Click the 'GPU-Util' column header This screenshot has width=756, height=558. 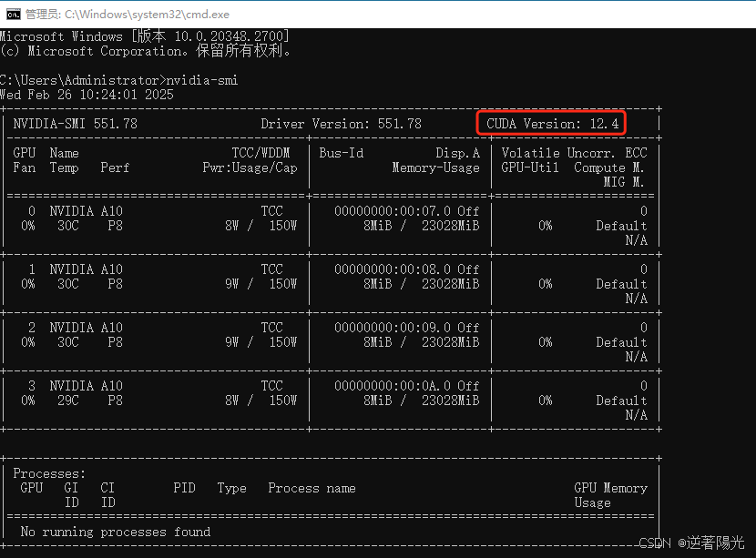(530, 167)
